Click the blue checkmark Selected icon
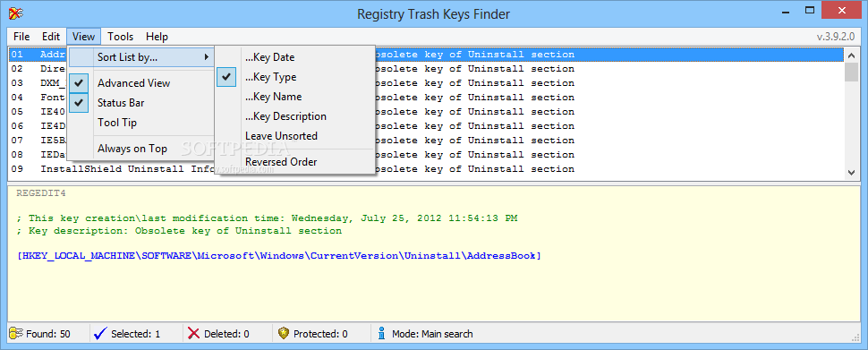Viewport: 868px width, 350px height. click(x=99, y=333)
